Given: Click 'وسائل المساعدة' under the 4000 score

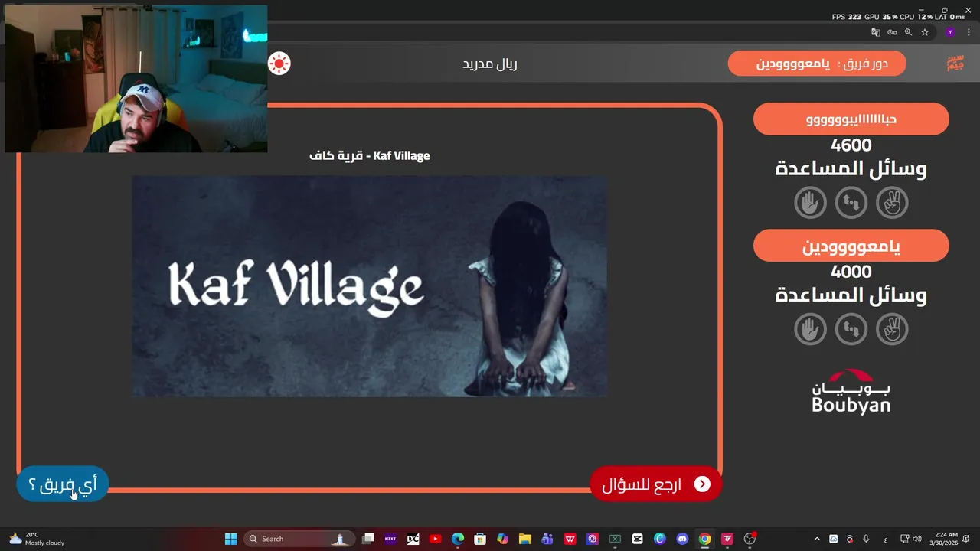Looking at the screenshot, I should 851,295.
